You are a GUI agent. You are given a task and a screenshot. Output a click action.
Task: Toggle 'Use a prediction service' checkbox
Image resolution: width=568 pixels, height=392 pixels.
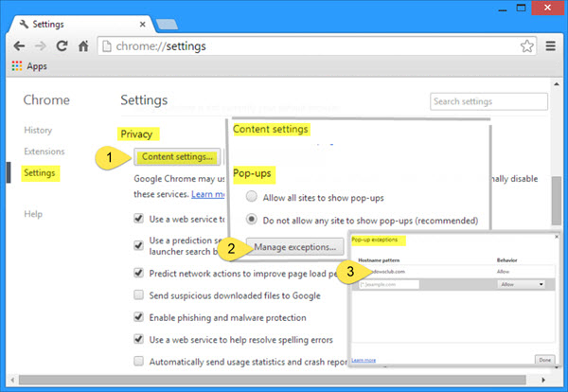(x=139, y=245)
